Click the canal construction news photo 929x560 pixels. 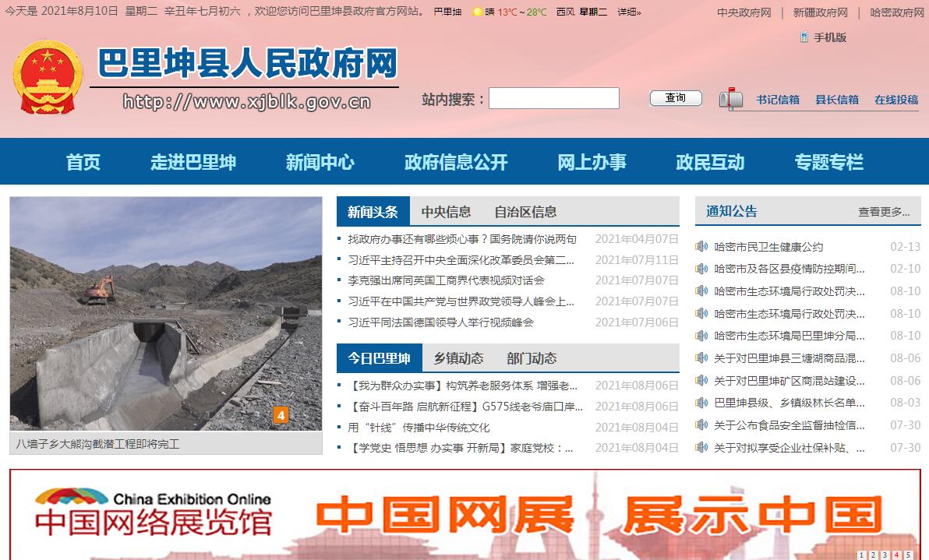165,313
